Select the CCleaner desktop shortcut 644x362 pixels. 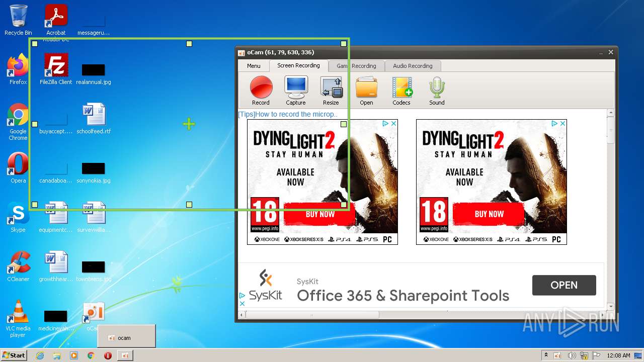click(x=18, y=266)
